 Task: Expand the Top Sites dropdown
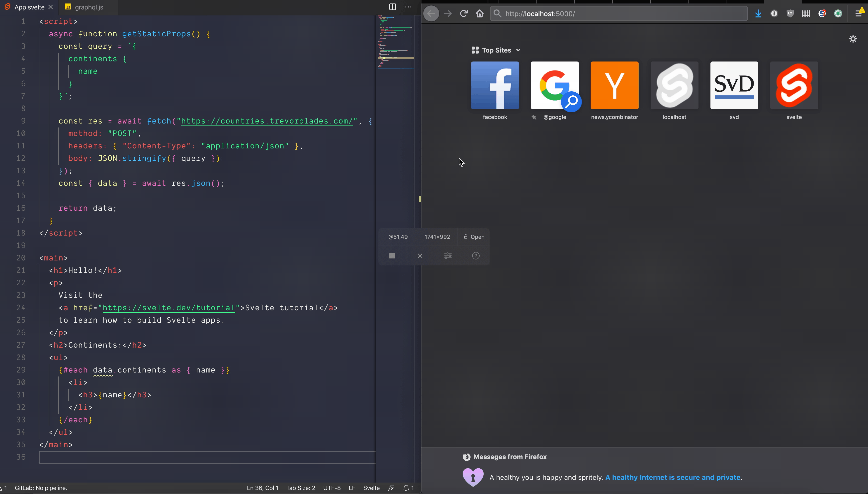coord(518,50)
